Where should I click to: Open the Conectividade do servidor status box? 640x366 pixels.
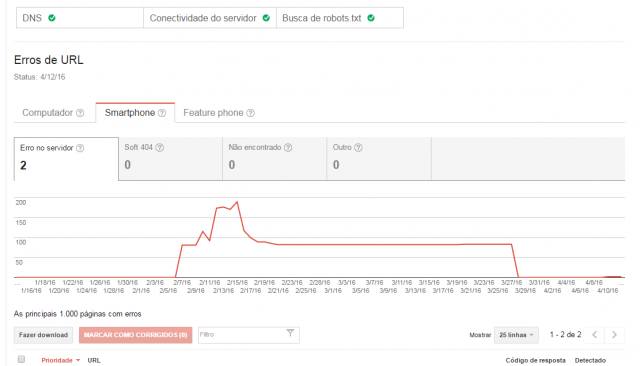[210, 18]
